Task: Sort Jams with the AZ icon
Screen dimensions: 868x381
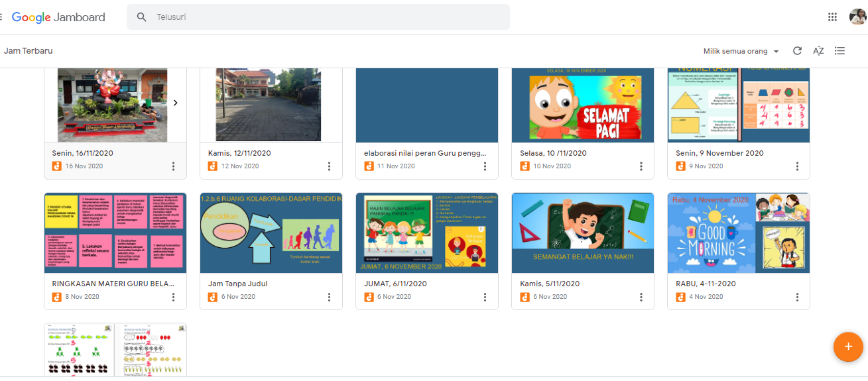Action: [x=818, y=51]
